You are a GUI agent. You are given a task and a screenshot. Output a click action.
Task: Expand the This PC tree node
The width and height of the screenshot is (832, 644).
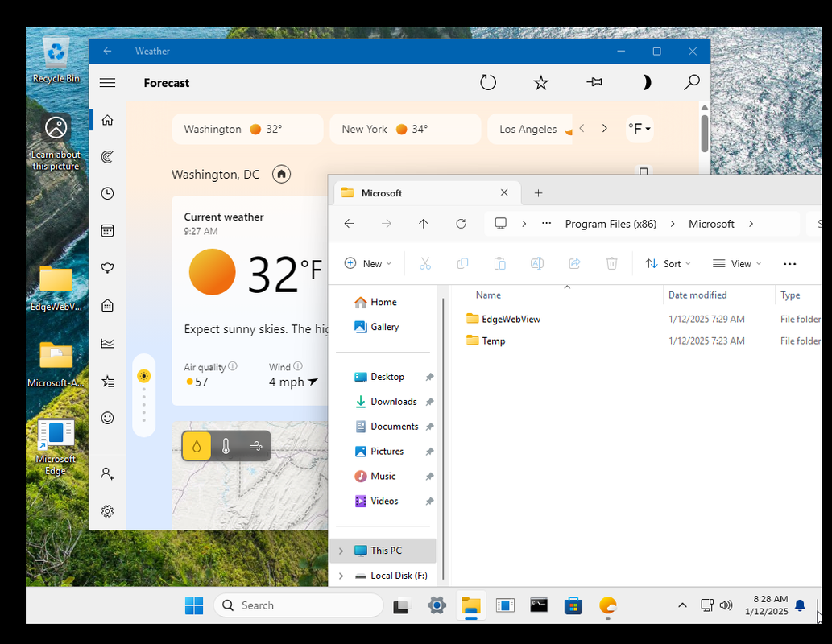coord(341,551)
